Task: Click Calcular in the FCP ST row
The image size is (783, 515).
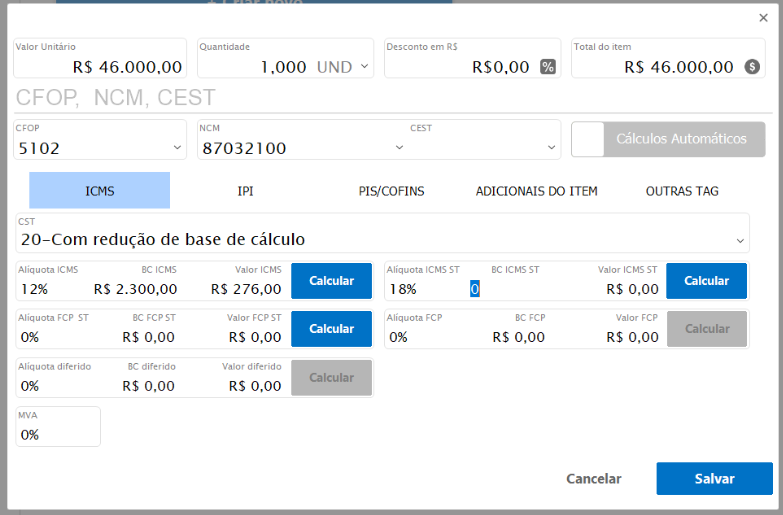Action: pyautogui.click(x=331, y=329)
